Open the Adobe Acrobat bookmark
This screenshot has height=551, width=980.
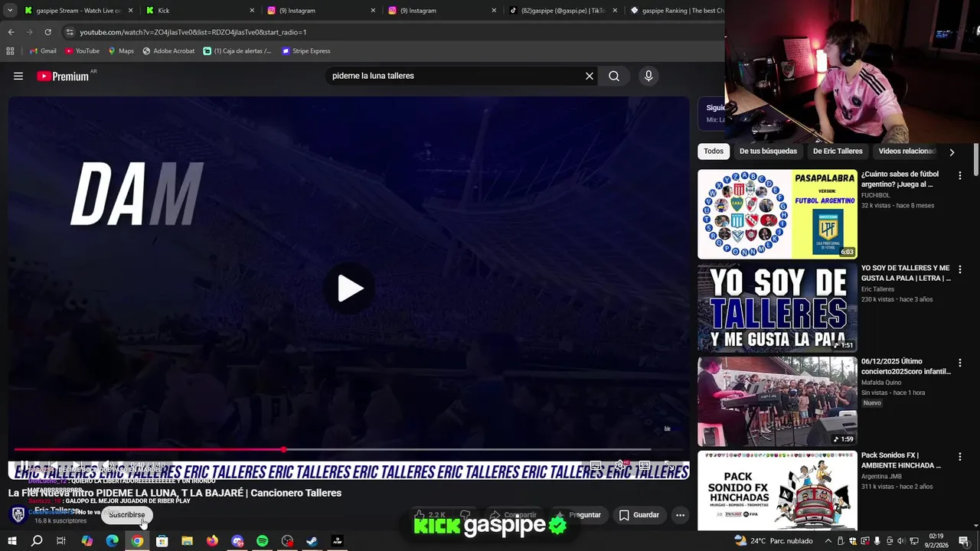[x=168, y=51]
